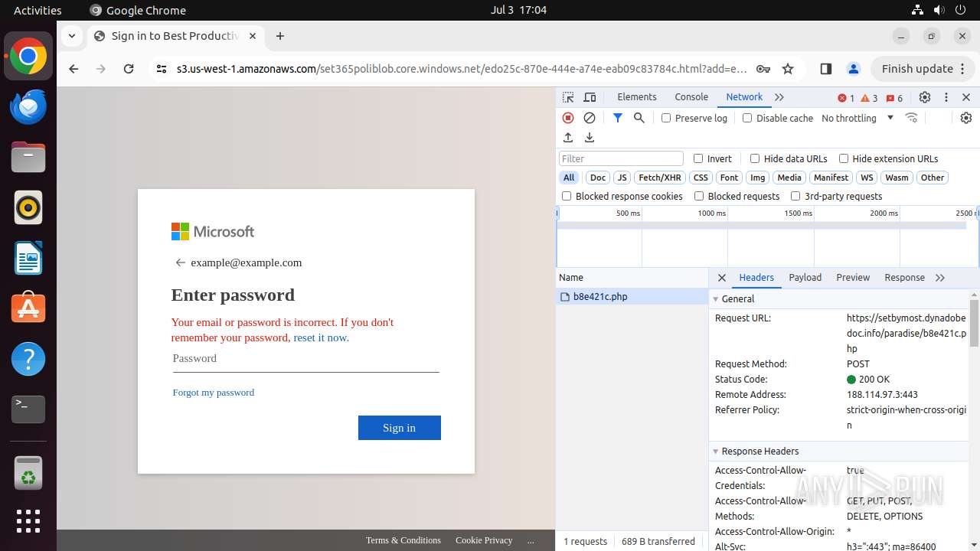Follow the Forgot my password link
This screenshot has height=551, width=980.
tap(214, 393)
